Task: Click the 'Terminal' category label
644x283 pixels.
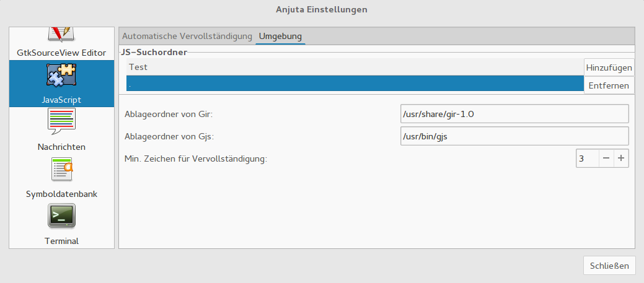Action: [x=61, y=241]
